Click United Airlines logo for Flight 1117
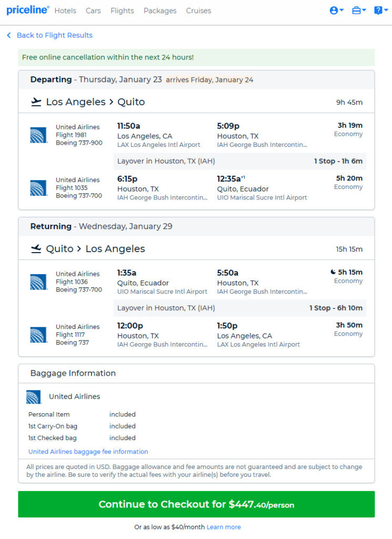 (38, 335)
